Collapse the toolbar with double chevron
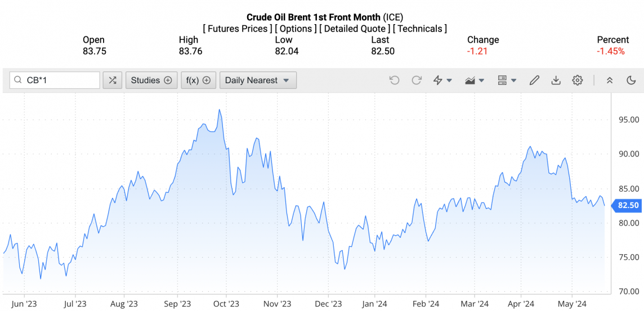The height and width of the screenshot is (311, 644). pos(610,80)
